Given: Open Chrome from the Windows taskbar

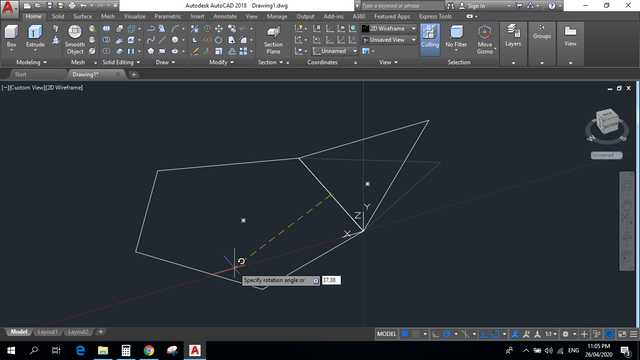Looking at the screenshot, I should 149,350.
